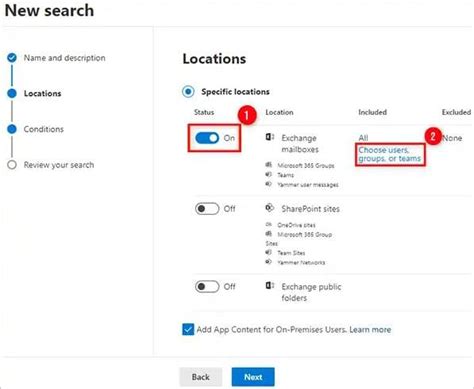Click the Exchange mailboxes icon
Image resolution: width=474 pixels, height=389 pixels.
coord(270,137)
